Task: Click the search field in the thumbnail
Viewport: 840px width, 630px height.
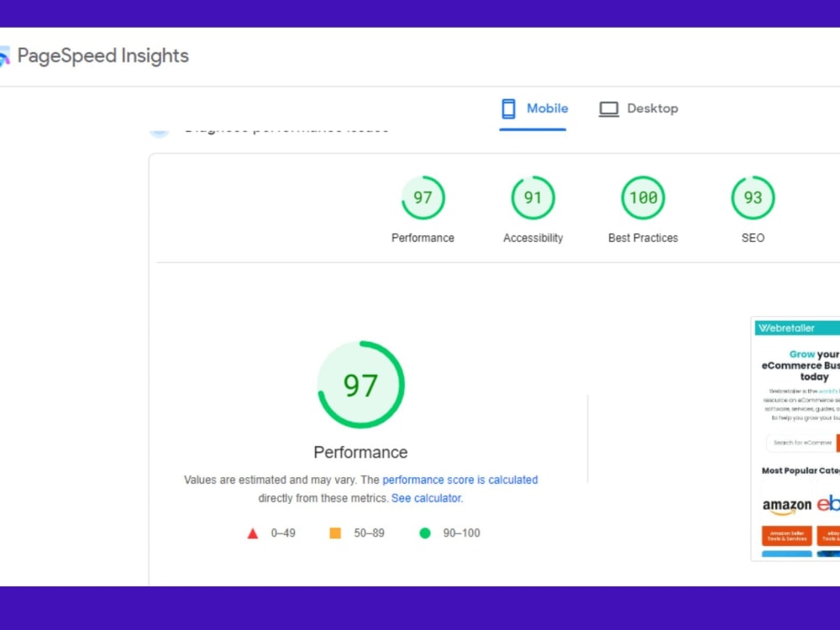Action: pyautogui.click(x=802, y=443)
